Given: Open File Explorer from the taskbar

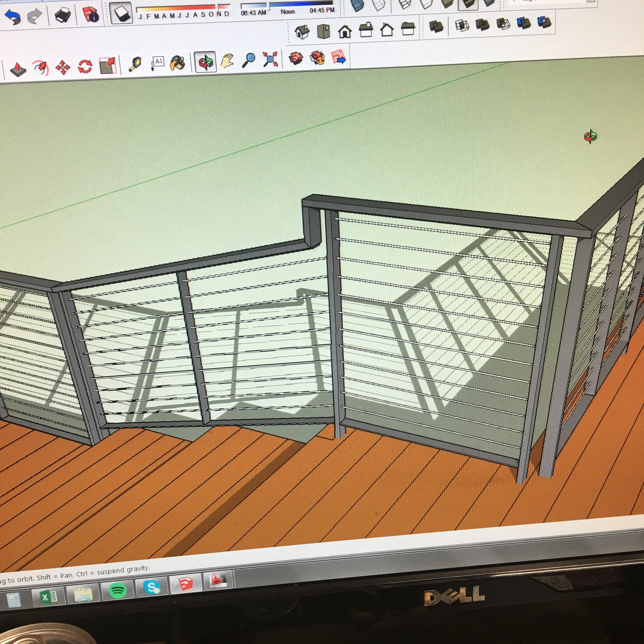Looking at the screenshot, I should [83, 594].
